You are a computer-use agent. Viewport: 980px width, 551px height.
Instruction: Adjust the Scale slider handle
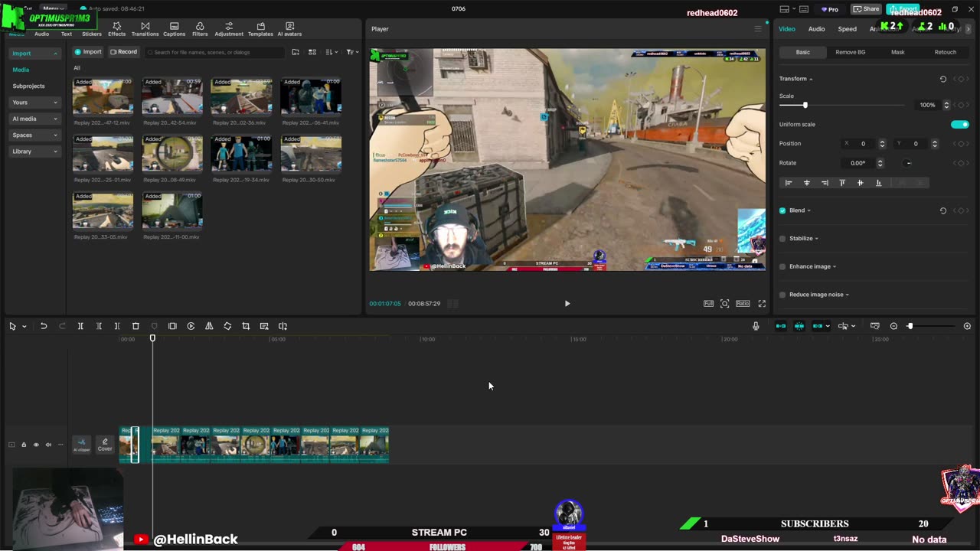pos(805,105)
